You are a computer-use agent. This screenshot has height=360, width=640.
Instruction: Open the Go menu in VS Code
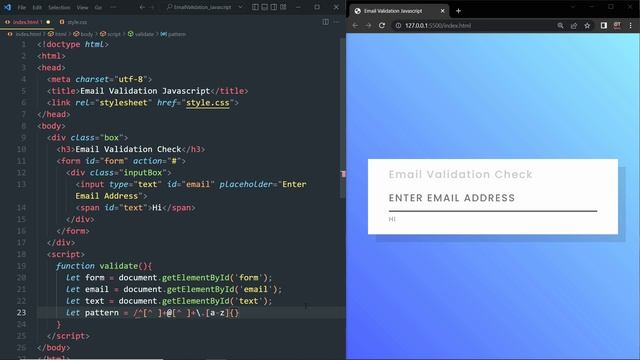coord(98,7)
